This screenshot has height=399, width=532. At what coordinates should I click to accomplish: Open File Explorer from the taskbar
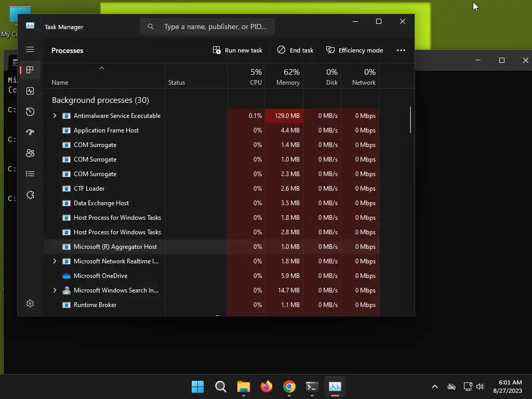point(243,387)
